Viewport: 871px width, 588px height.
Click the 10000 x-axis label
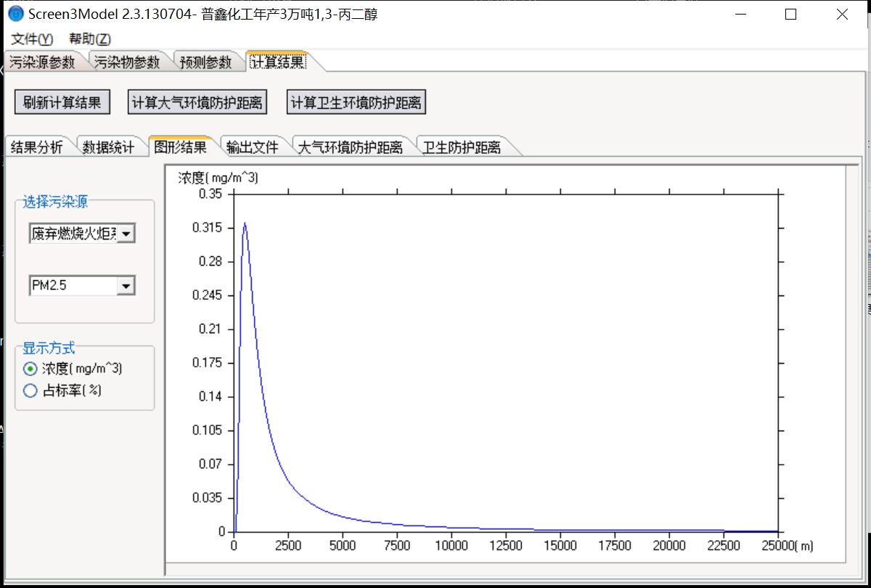(451, 546)
